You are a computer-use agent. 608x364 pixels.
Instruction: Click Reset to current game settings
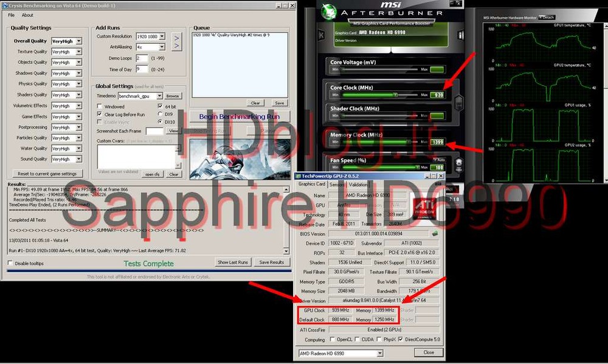pyautogui.click(x=47, y=174)
